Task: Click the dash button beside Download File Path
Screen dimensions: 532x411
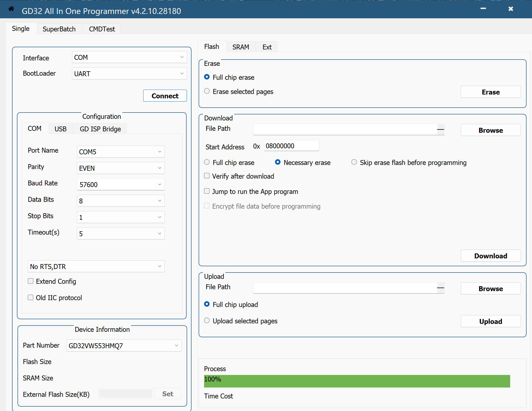Action: (441, 129)
